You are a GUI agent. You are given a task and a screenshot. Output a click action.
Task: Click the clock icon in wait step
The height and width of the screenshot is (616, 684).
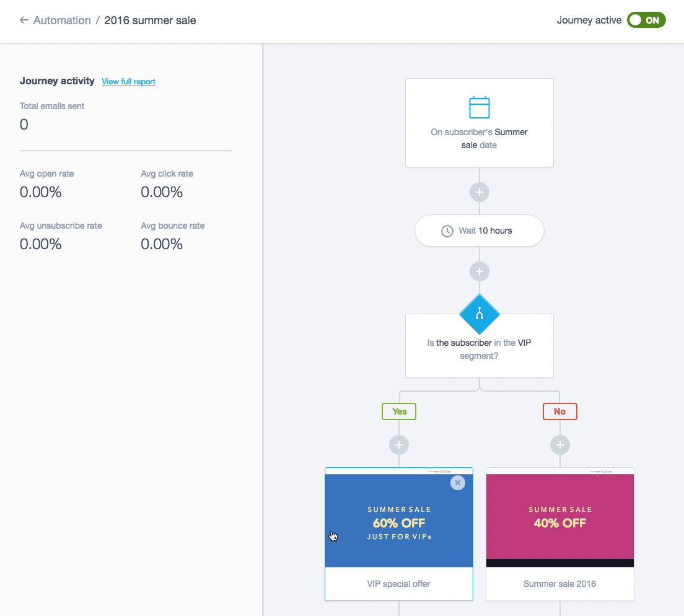click(x=447, y=231)
